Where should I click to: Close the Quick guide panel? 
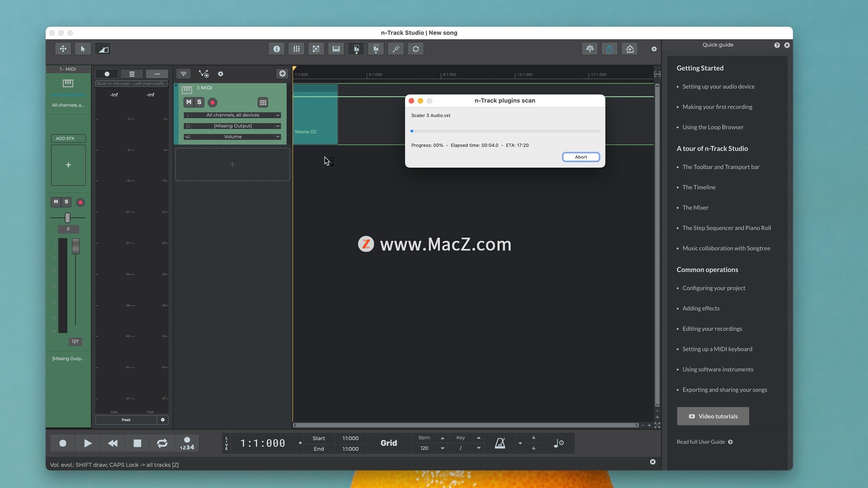click(x=787, y=45)
